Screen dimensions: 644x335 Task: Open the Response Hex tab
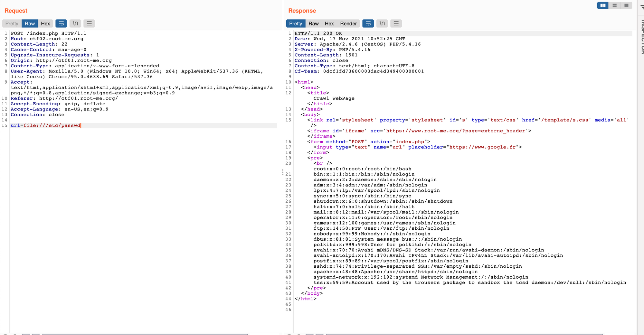tap(329, 24)
